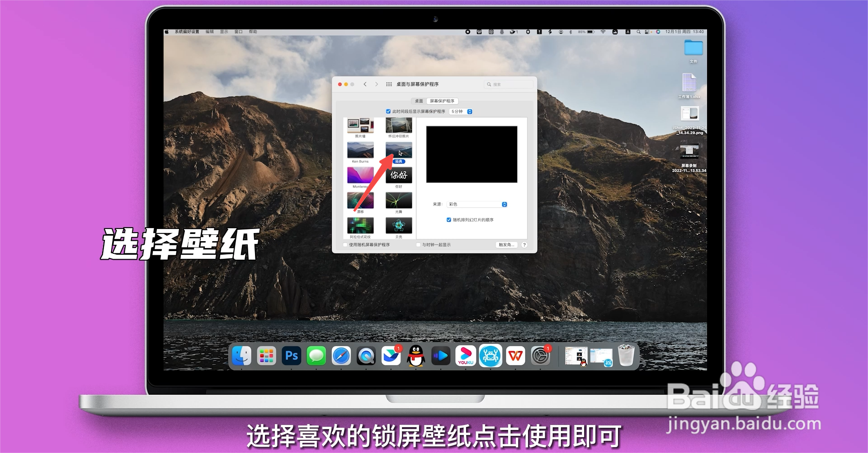Open QuickTime Player from the dock

click(366, 356)
